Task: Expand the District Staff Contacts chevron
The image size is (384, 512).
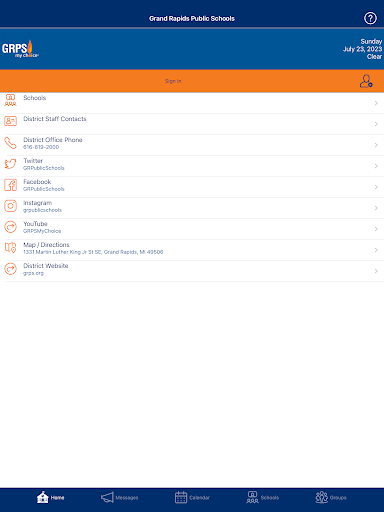Action: coord(376,124)
